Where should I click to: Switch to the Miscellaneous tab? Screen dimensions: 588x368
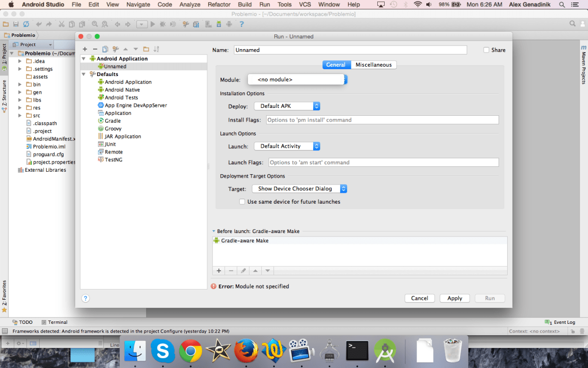point(373,65)
